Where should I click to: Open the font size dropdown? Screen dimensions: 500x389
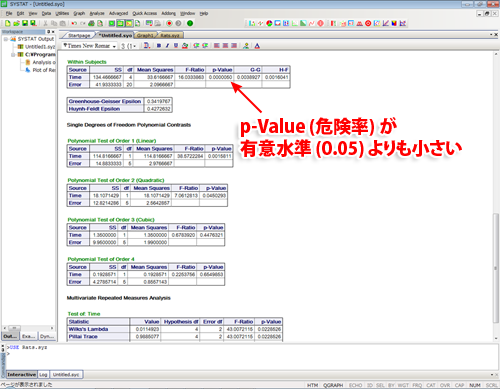pyautogui.click(x=128, y=46)
